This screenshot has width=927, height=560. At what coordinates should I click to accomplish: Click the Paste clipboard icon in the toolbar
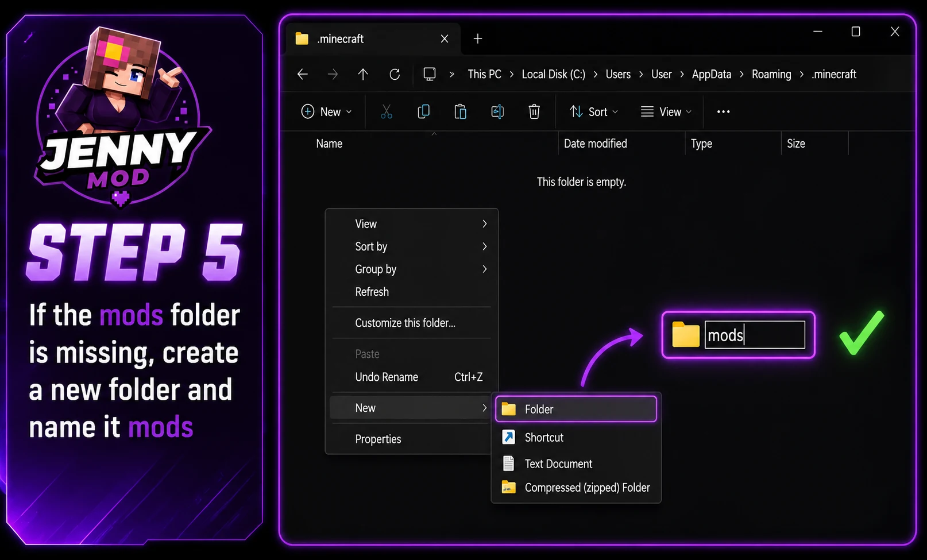(x=460, y=111)
